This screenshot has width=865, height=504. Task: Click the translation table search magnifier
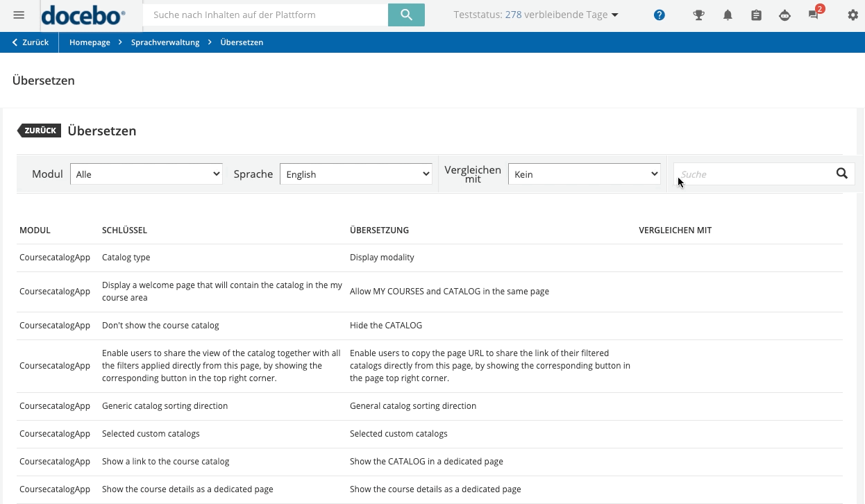(842, 174)
